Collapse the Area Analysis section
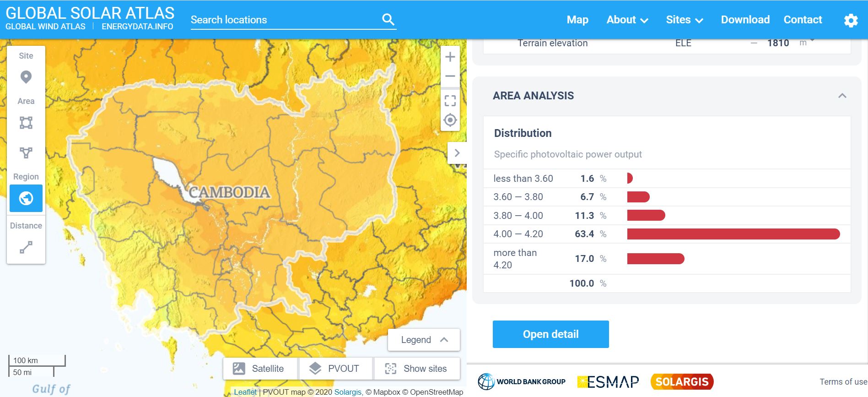This screenshot has height=397, width=868. (842, 96)
